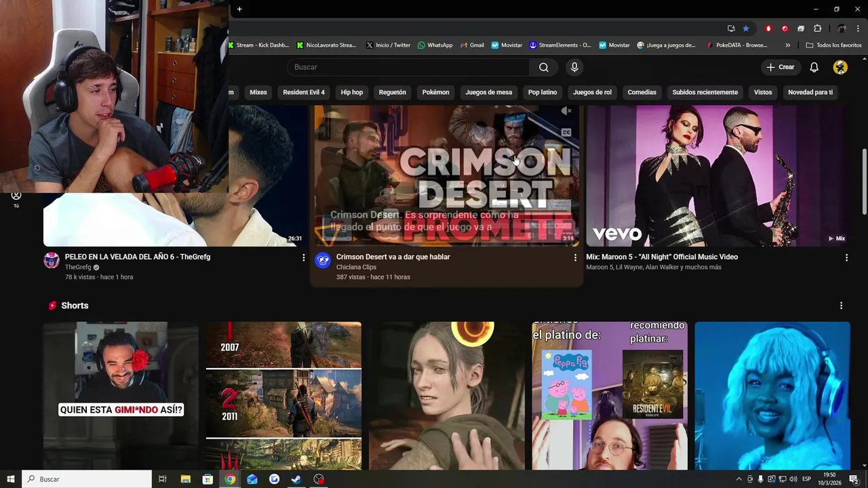Open the PokeDATA bookmark

click(x=736, y=45)
